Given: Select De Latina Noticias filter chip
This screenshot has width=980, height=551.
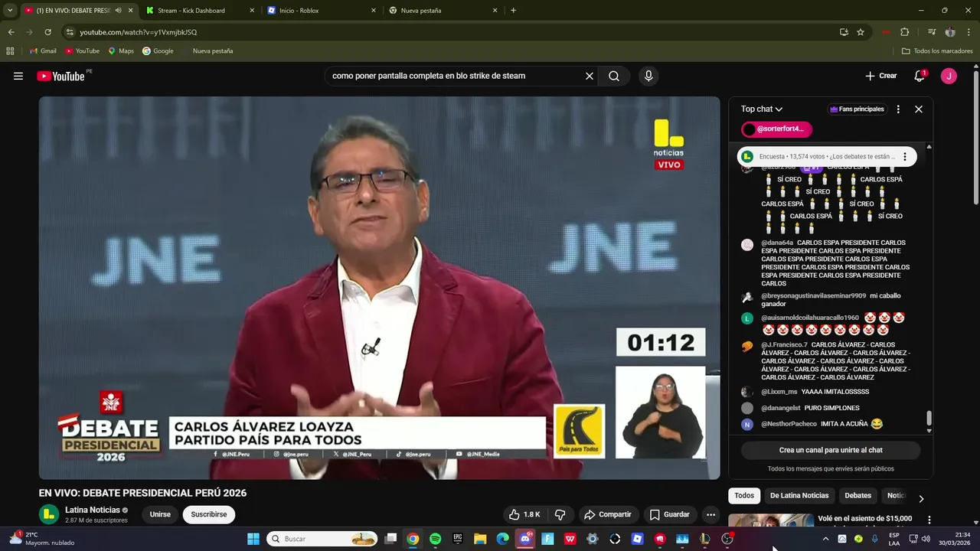Looking at the screenshot, I should 799,495.
